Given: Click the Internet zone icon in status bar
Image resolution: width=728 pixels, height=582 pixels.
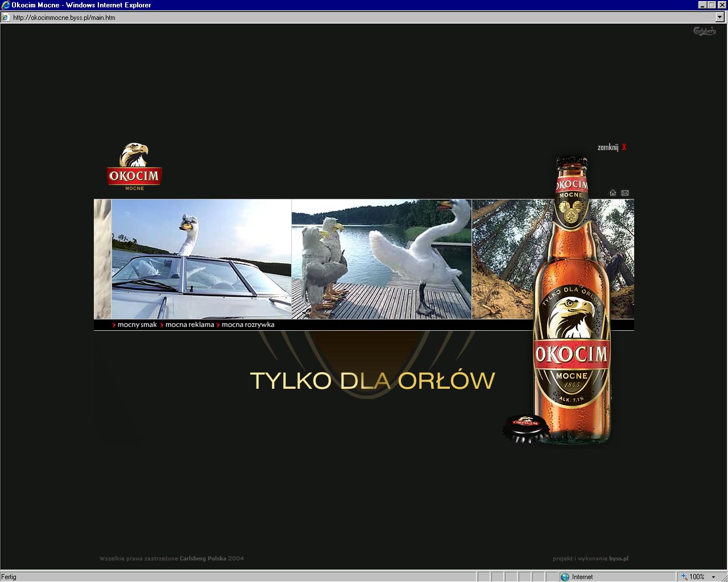Looking at the screenshot, I should [x=565, y=576].
